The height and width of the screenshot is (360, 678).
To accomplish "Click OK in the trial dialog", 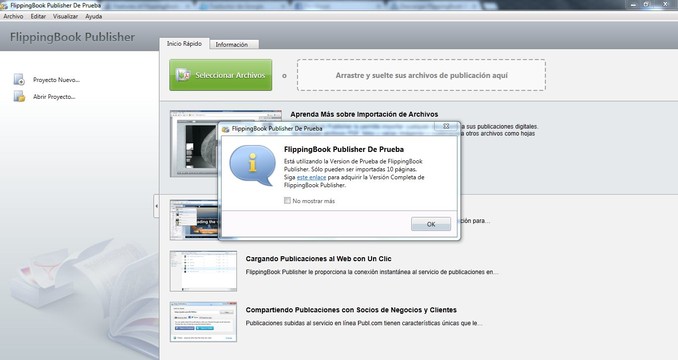I will click(x=431, y=224).
